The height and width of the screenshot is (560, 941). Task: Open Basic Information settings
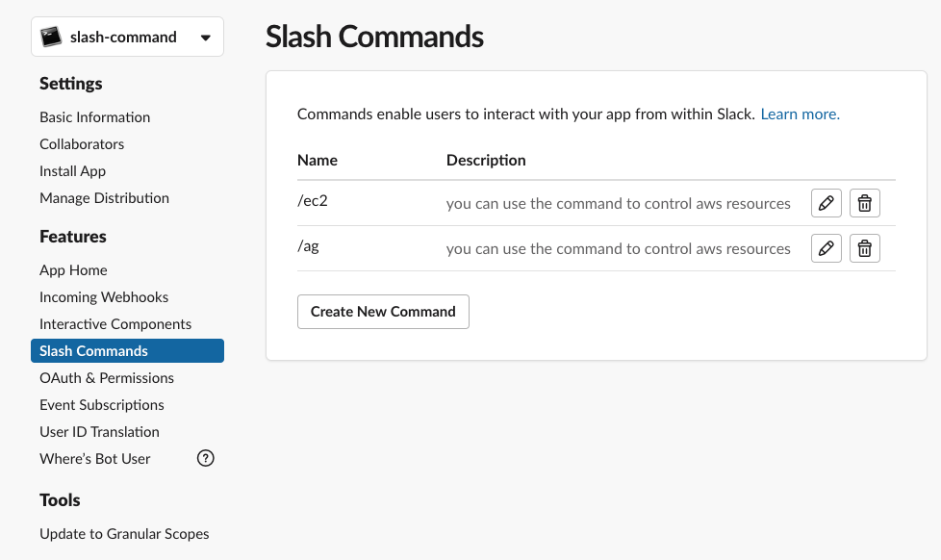tap(95, 117)
